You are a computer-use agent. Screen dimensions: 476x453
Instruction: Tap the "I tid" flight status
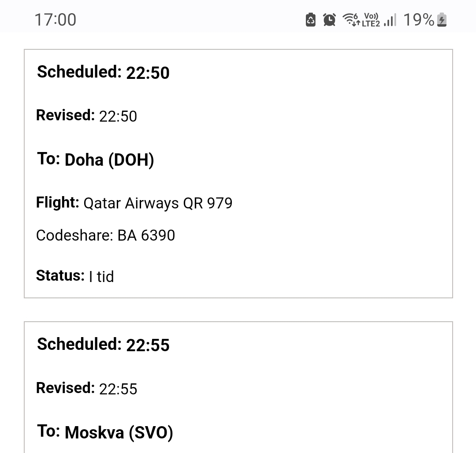(x=101, y=277)
